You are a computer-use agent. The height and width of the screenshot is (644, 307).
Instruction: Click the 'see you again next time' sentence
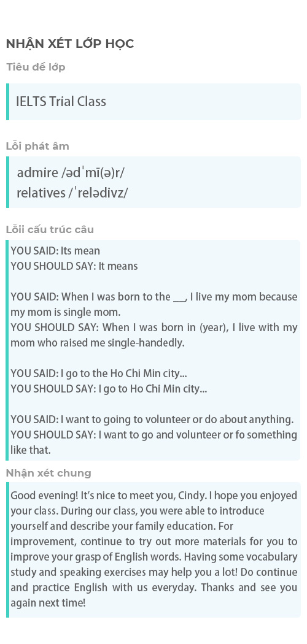[x=153, y=595]
